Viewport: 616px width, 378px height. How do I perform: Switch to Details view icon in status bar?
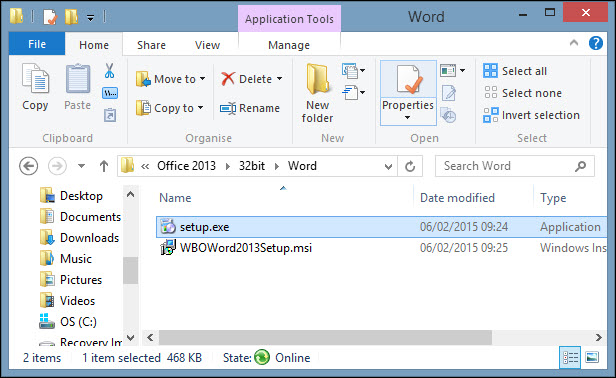(570, 358)
